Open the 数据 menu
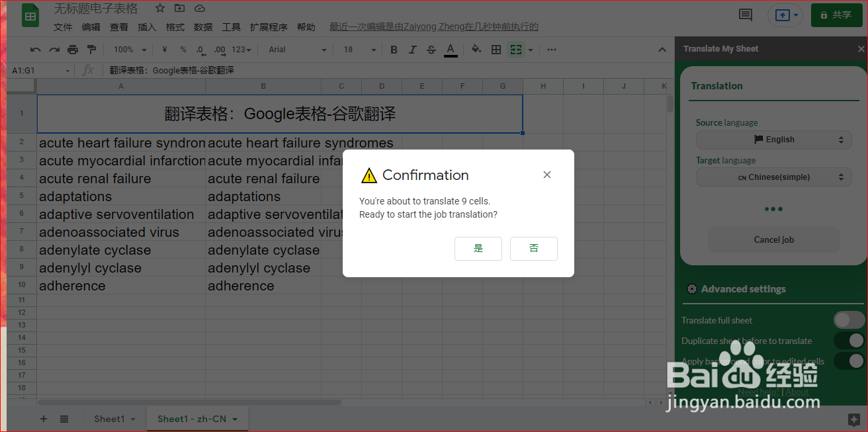Screen dimensions: 868x432 [x=203, y=27]
